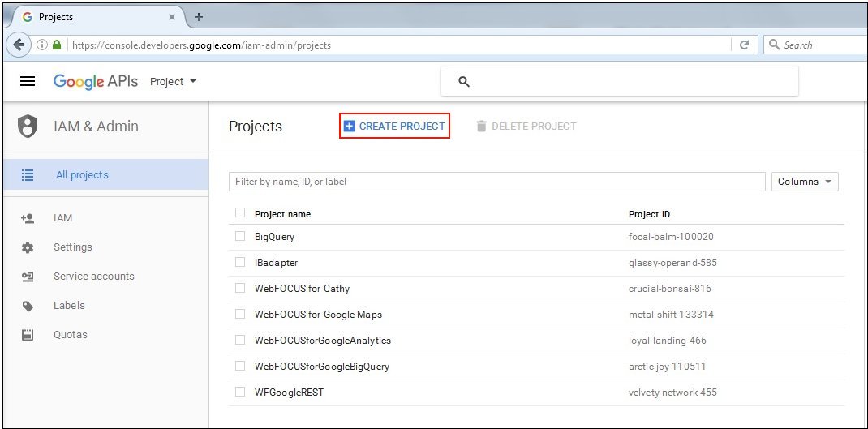The height and width of the screenshot is (429, 868).
Task: Click the Service accounts icon
Action: tap(27, 277)
